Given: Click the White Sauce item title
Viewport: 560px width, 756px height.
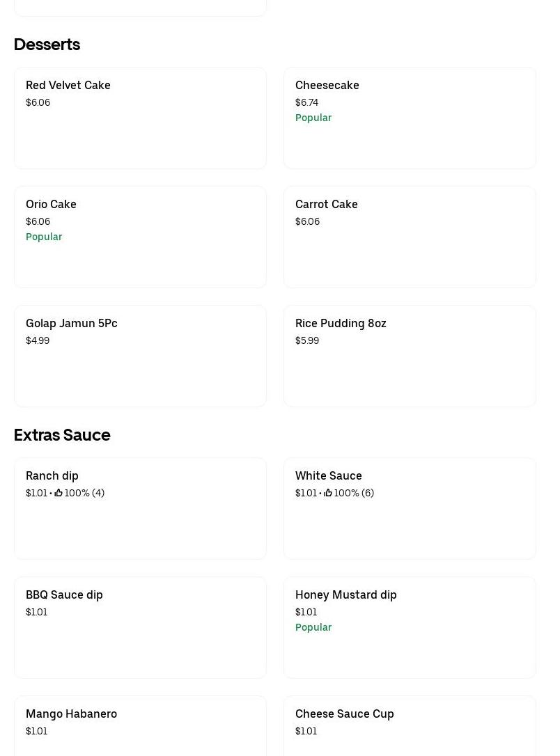Looking at the screenshot, I should 329,475.
